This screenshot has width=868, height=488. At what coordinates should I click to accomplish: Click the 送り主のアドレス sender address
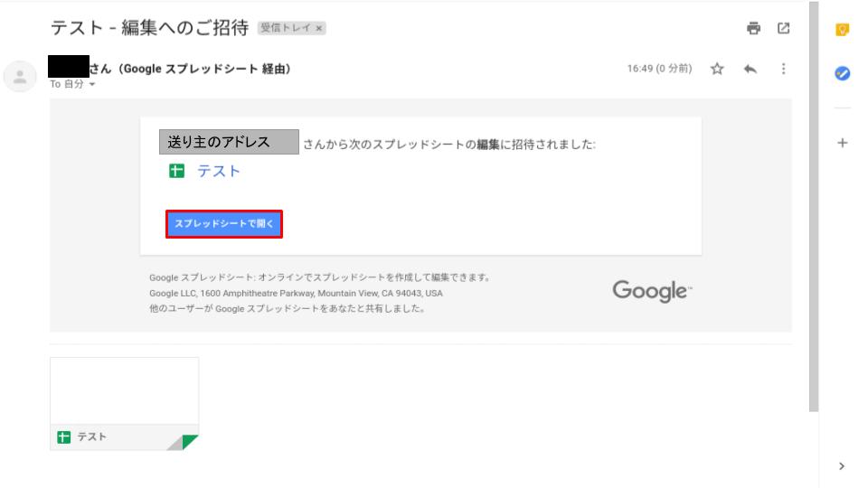click(229, 142)
